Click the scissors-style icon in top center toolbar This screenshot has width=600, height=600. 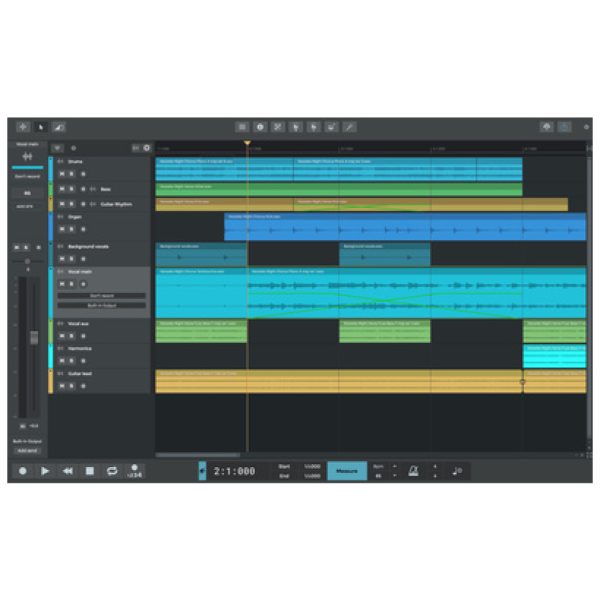(x=278, y=127)
